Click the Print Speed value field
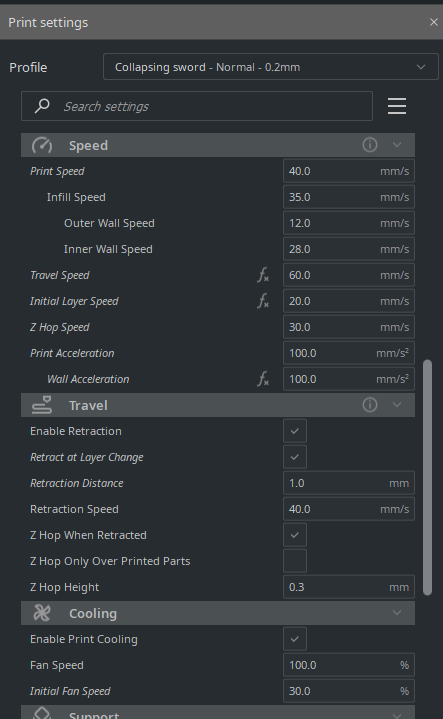The height and width of the screenshot is (719, 443). click(x=349, y=171)
